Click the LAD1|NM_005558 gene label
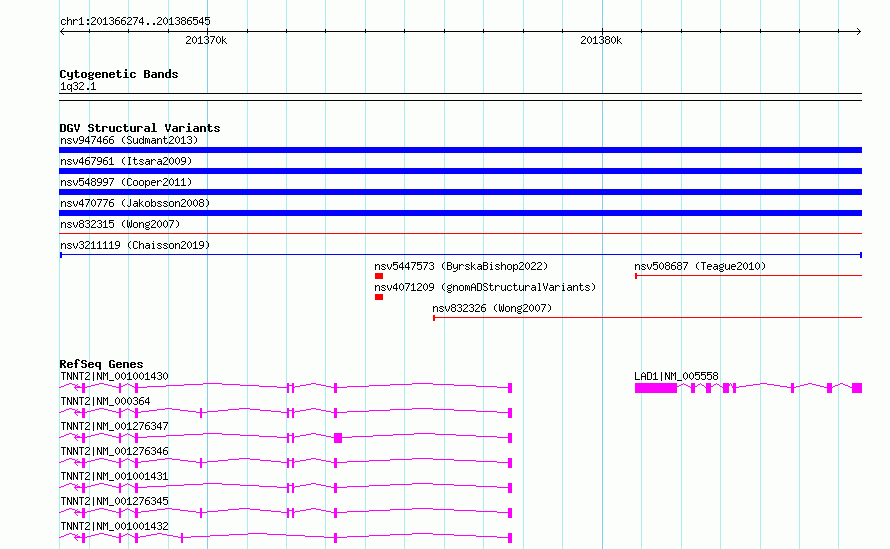Viewport: 890px width, 549px height. point(676,376)
